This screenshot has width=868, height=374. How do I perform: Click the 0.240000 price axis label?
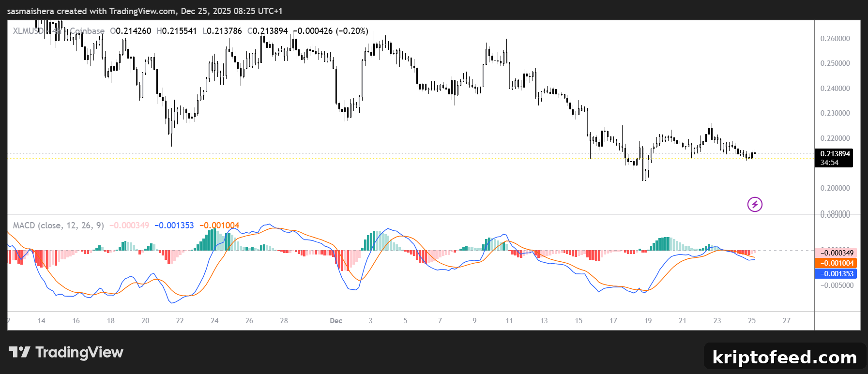835,89
